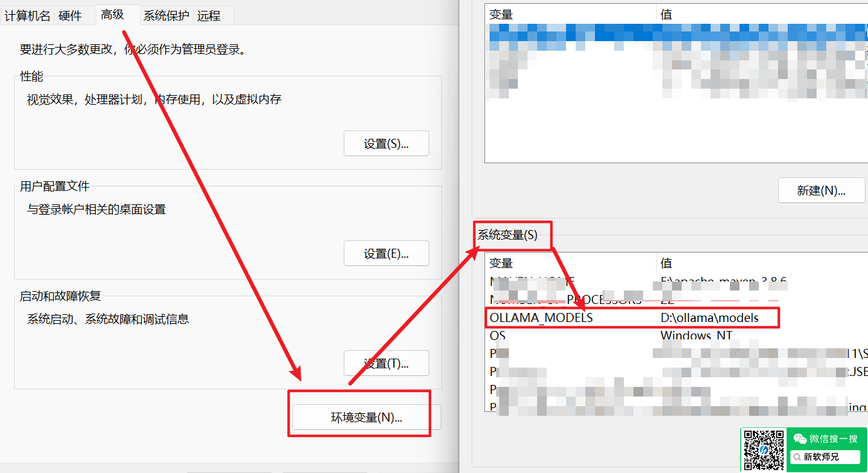This screenshot has width=868, height=473.
Task: Open 环境变量(N)... dialog
Action: (366, 417)
